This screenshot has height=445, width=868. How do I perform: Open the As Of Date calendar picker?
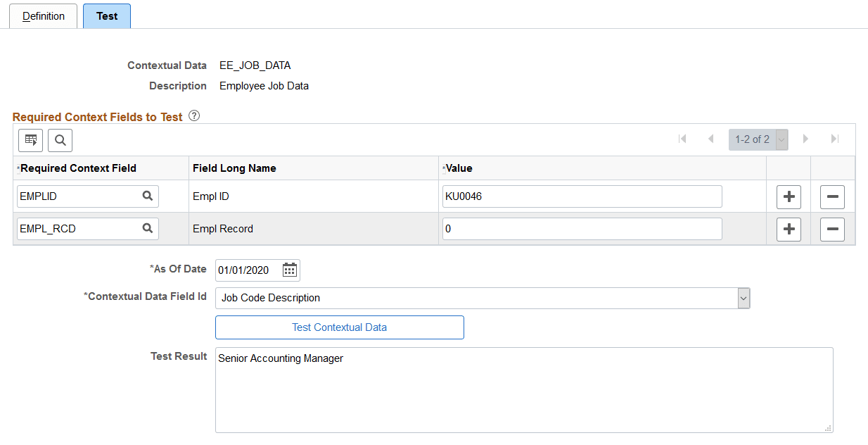[289, 270]
